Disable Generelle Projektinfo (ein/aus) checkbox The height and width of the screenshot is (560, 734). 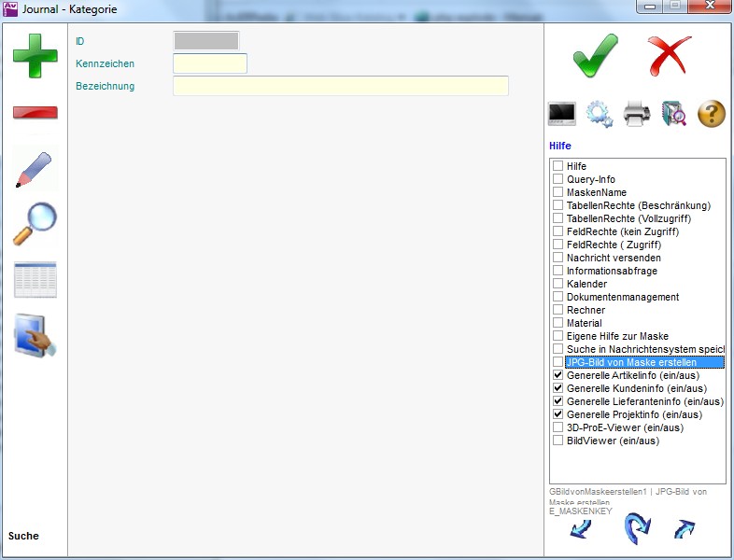pos(558,414)
